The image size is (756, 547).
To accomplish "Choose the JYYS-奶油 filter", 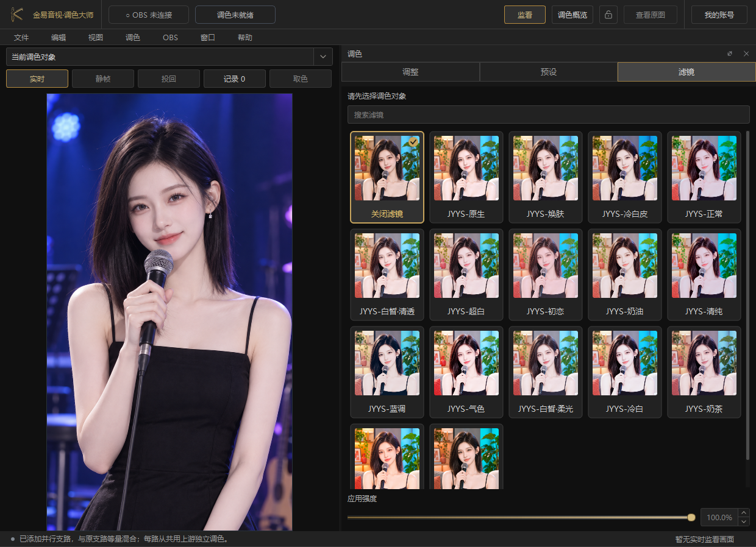I will [x=625, y=275].
